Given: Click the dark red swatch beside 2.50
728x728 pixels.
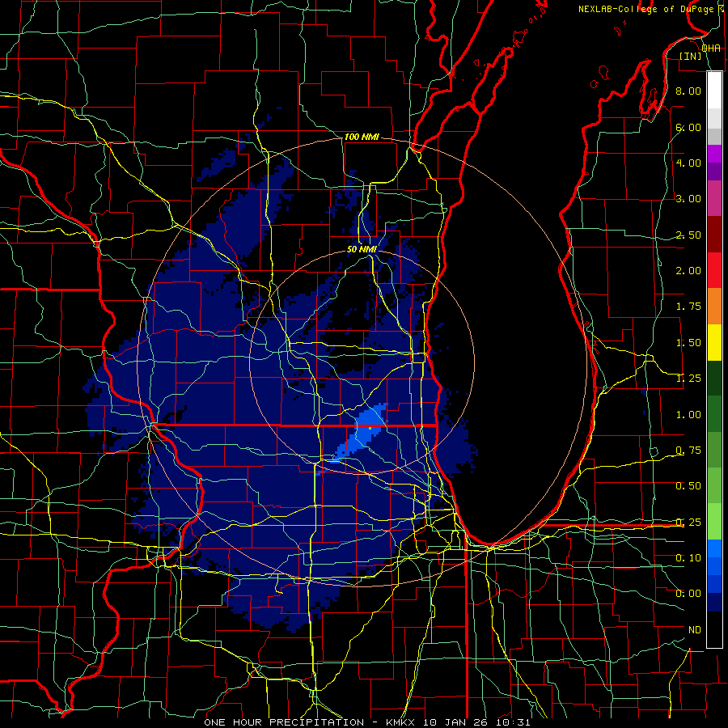Looking at the screenshot, I should (x=714, y=234).
